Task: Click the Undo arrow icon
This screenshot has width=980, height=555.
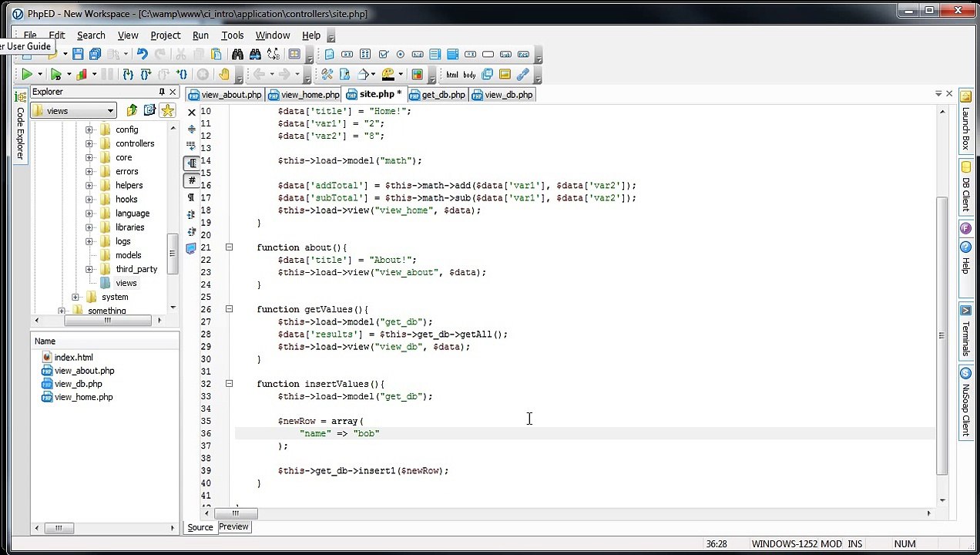Action: (143, 54)
